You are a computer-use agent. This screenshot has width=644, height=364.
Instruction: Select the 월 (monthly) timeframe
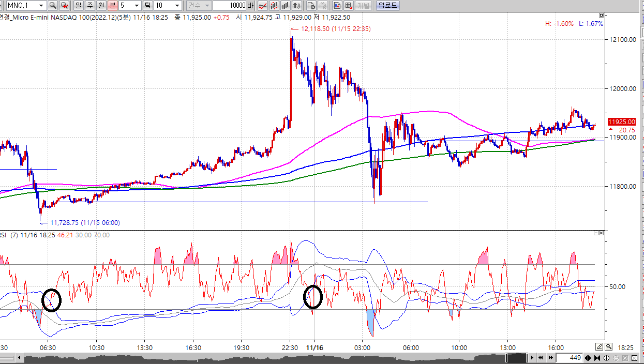[x=100, y=6]
